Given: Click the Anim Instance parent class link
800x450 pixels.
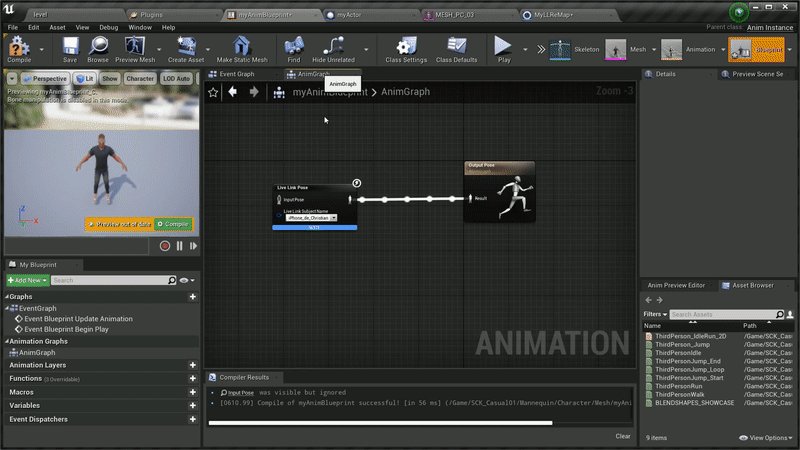Looking at the screenshot, I should (x=770, y=28).
